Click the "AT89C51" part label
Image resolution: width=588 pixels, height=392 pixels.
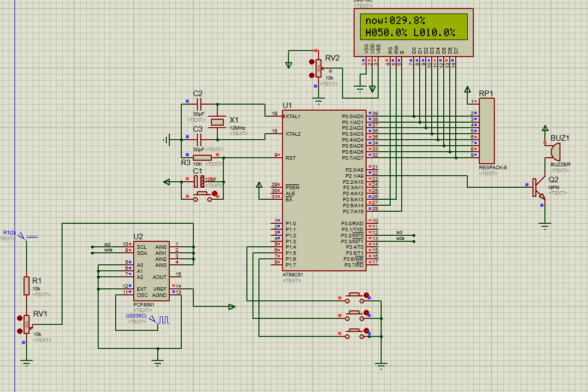coord(293,275)
